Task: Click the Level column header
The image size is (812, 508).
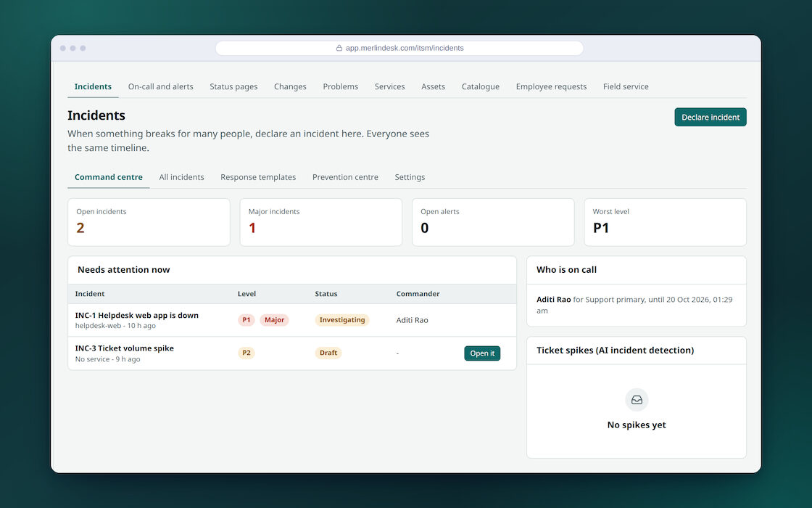Action: point(246,294)
